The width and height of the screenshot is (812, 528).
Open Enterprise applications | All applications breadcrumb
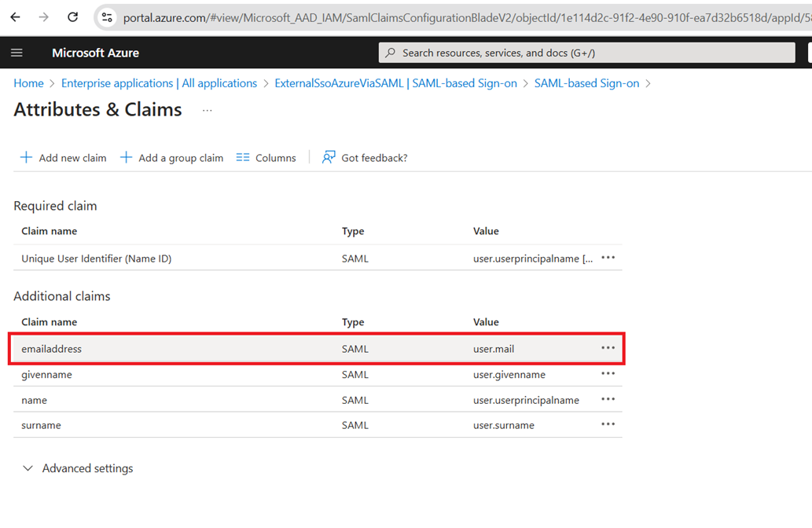point(159,83)
